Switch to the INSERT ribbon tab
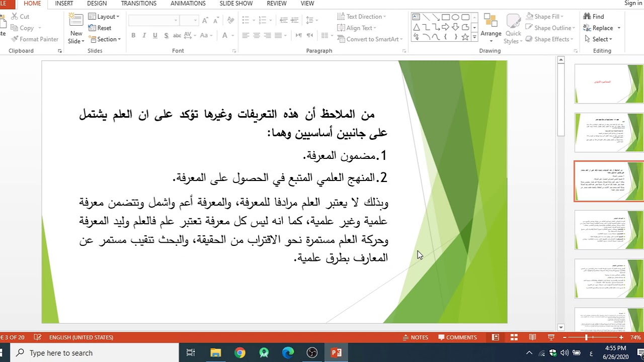644x362 pixels. (64, 4)
